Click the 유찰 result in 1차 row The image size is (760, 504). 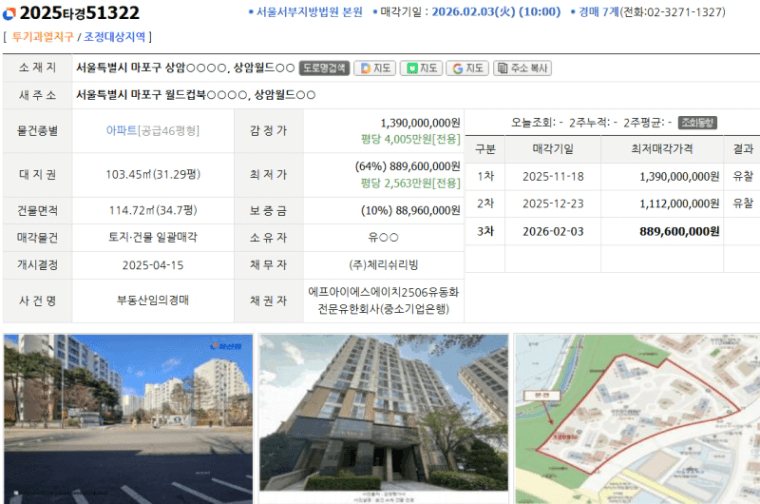(x=743, y=177)
